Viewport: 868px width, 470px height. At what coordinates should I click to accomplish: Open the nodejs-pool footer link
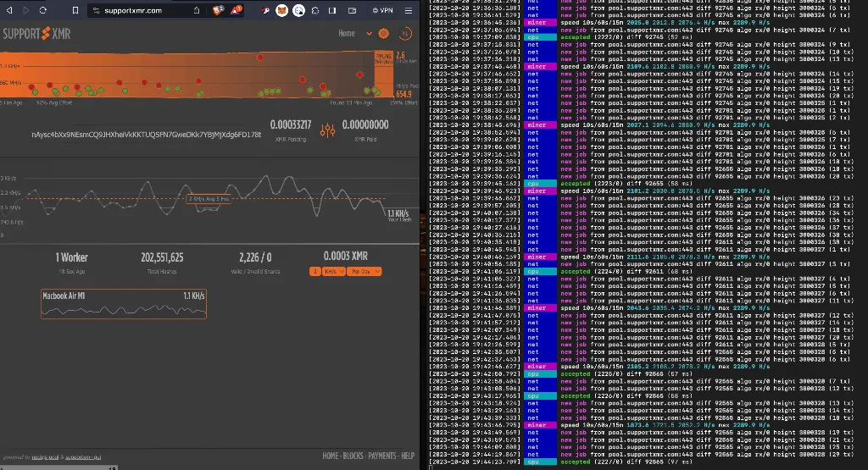pyautogui.click(x=45, y=457)
